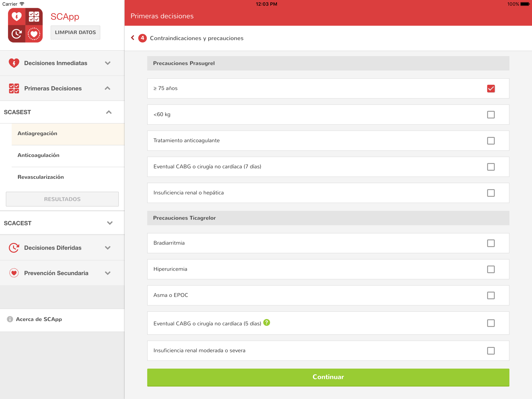Click the clock Decisiones Diferidas icon
This screenshot has width=532, height=399.
tap(14, 248)
